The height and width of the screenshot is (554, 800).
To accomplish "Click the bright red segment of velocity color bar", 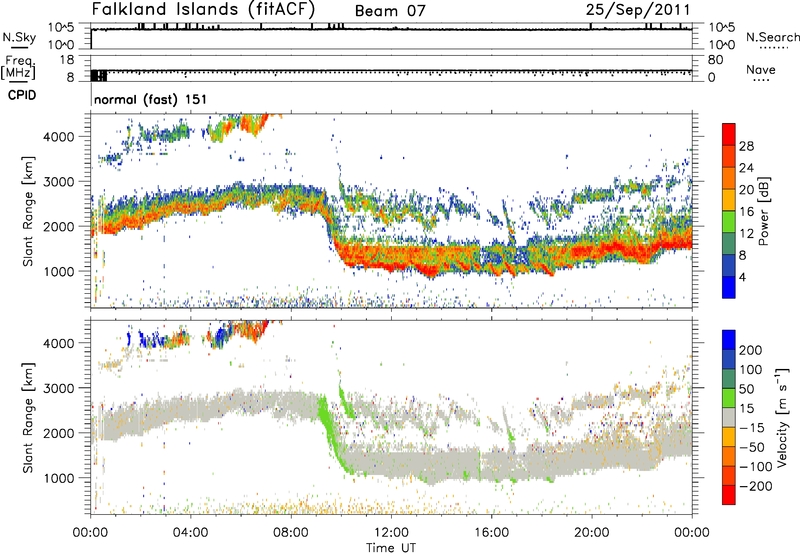I will tap(729, 495).
